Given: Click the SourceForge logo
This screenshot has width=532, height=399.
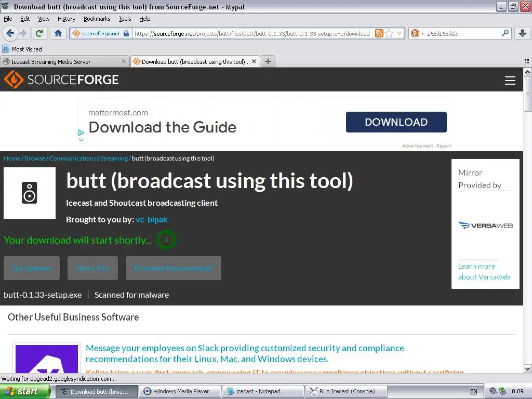Looking at the screenshot, I should [61, 79].
